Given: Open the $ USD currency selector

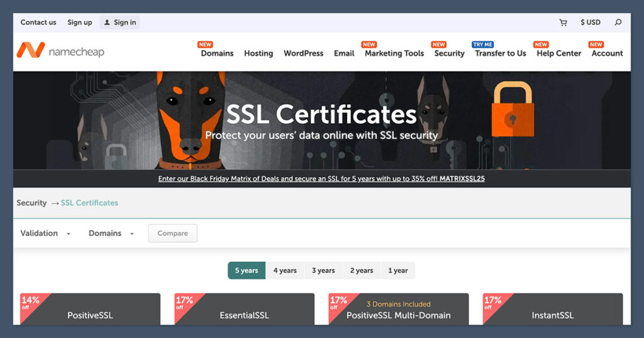Looking at the screenshot, I should tap(590, 23).
